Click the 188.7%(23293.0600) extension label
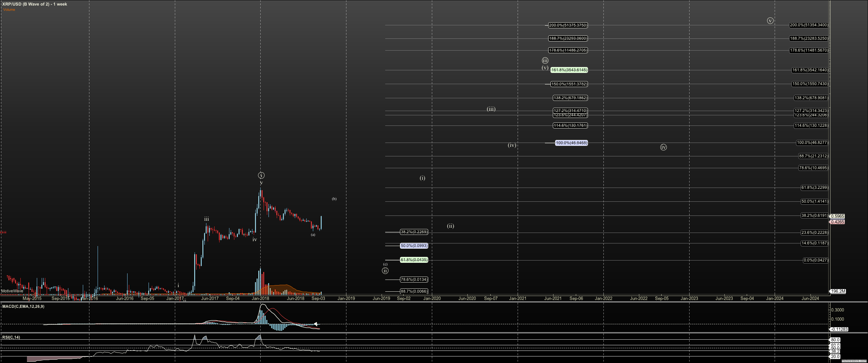Image resolution: width=868 pixels, height=363 pixels. pyautogui.click(x=568, y=38)
